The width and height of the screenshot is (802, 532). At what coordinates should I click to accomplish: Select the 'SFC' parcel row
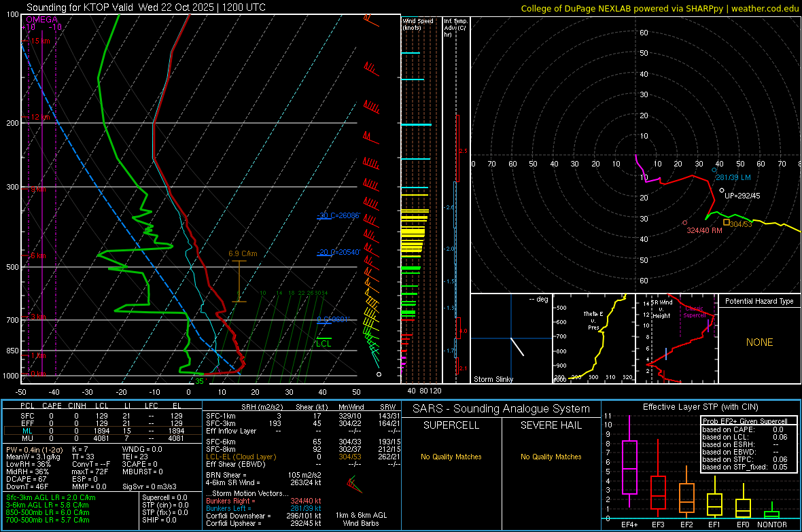click(102, 416)
